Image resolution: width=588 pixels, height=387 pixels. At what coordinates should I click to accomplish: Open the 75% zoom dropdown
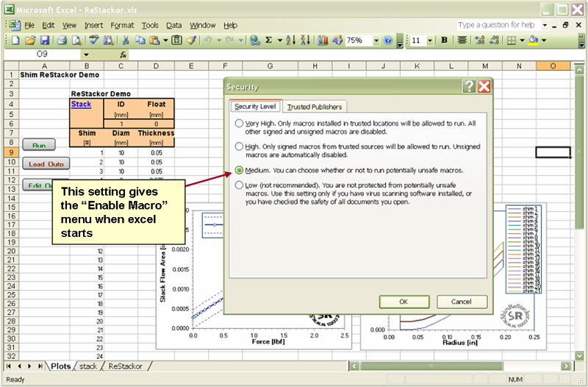tap(376, 40)
